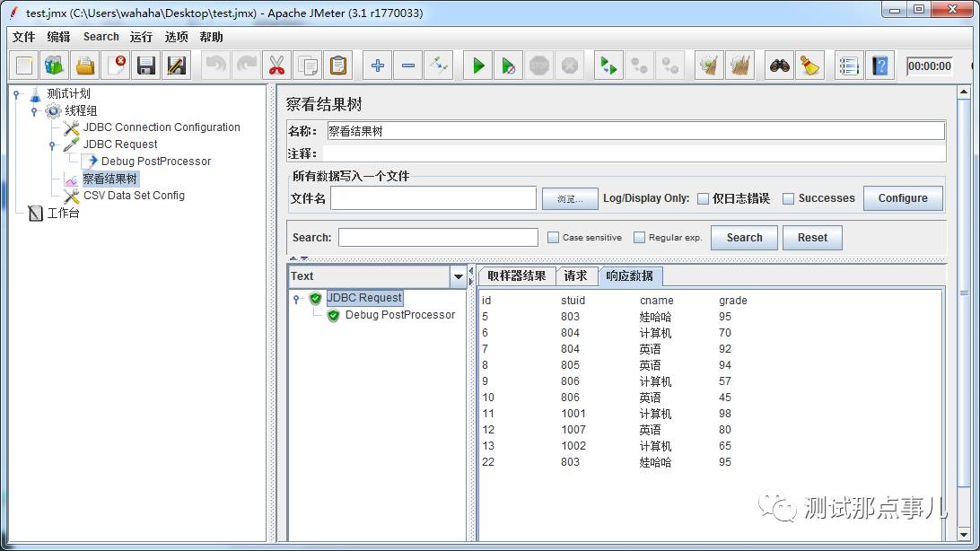Viewport: 980px width, 551px height.
Task: Click the 浏览... browse button
Action: (570, 198)
